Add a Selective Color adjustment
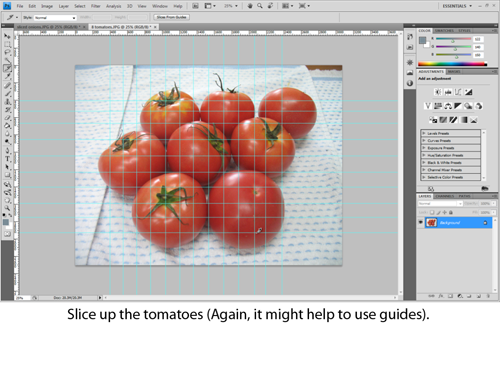This screenshot has width=500, height=375. click(x=474, y=120)
